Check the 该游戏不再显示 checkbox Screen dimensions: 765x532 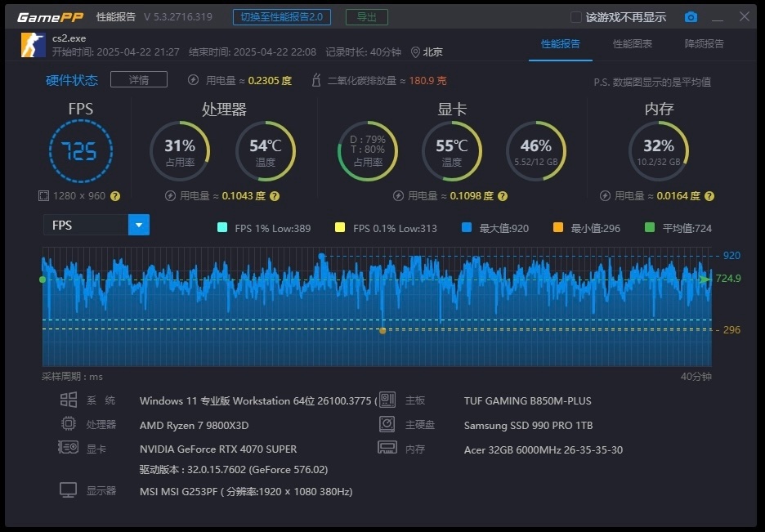[575, 17]
